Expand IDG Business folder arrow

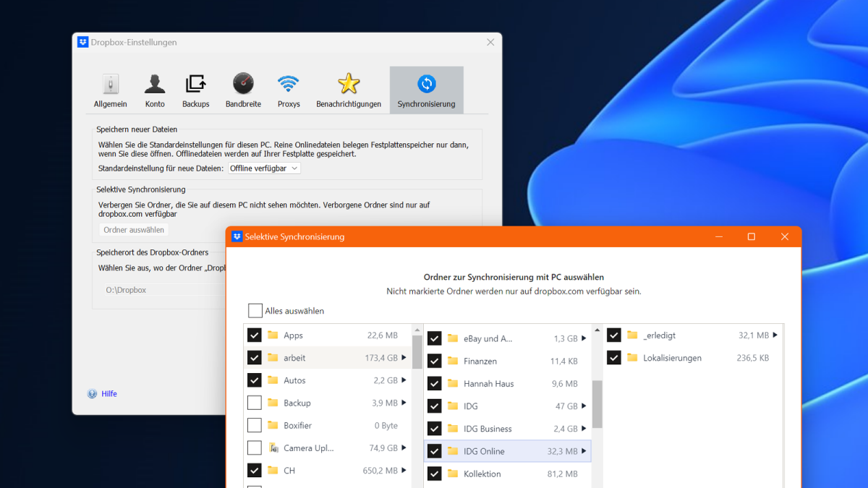point(584,428)
